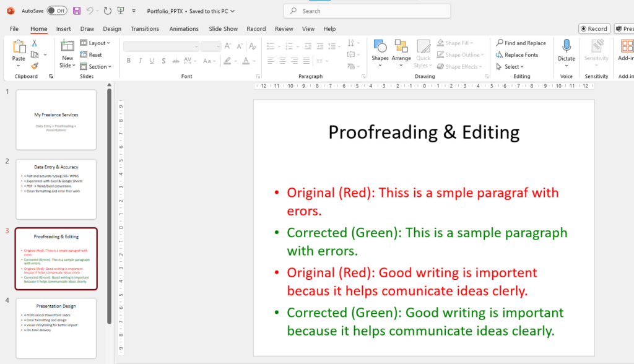Click the Proofreading & Editing slide title
634x364 pixels.
(x=423, y=132)
